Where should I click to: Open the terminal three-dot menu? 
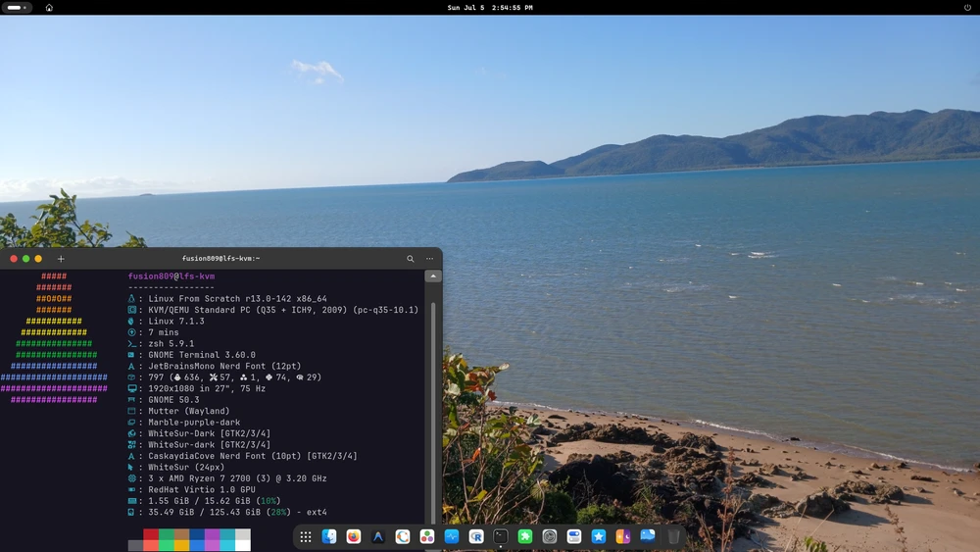pyautogui.click(x=429, y=258)
